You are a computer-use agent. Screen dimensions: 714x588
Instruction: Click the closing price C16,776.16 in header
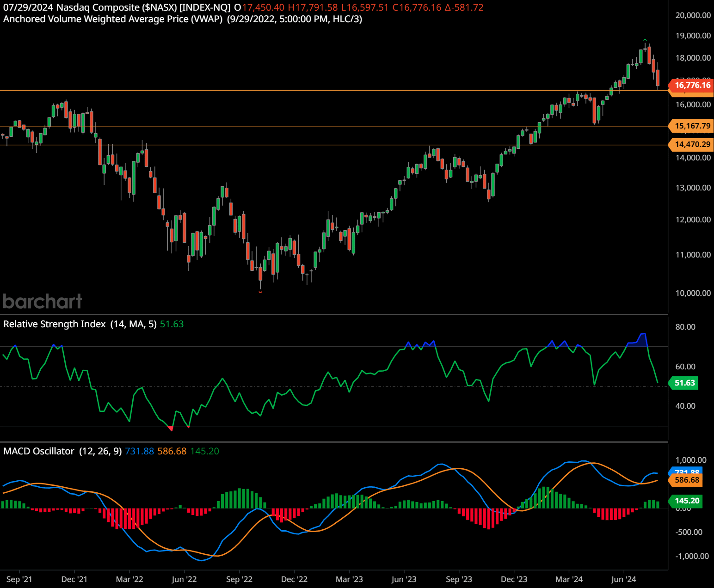click(x=417, y=7)
